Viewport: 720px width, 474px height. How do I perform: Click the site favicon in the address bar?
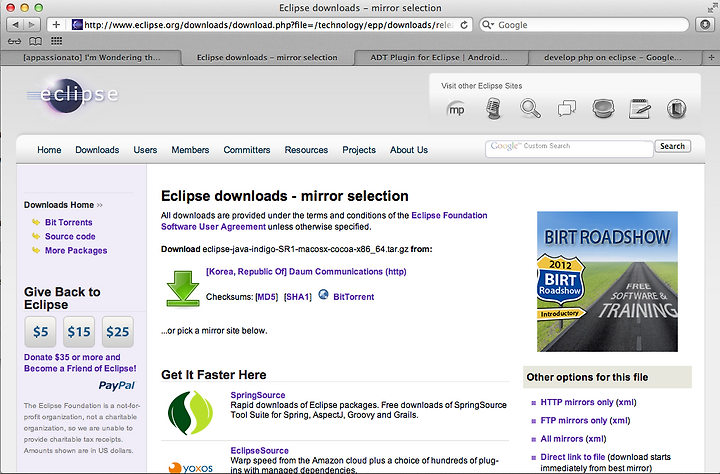pos(77,25)
